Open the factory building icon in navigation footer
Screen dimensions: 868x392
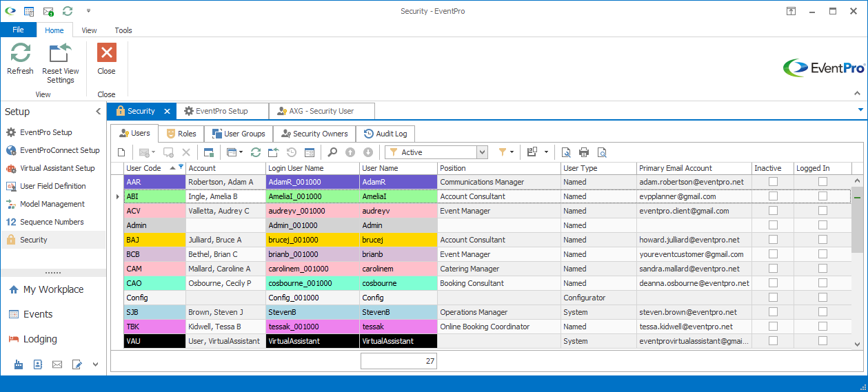coord(19,364)
